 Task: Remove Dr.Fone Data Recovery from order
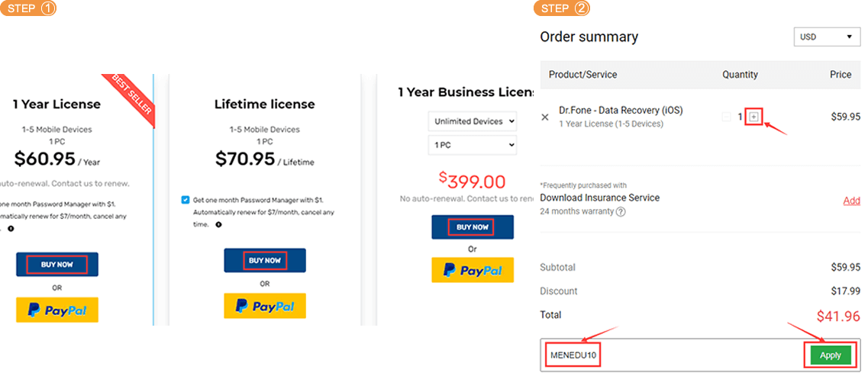coord(544,117)
